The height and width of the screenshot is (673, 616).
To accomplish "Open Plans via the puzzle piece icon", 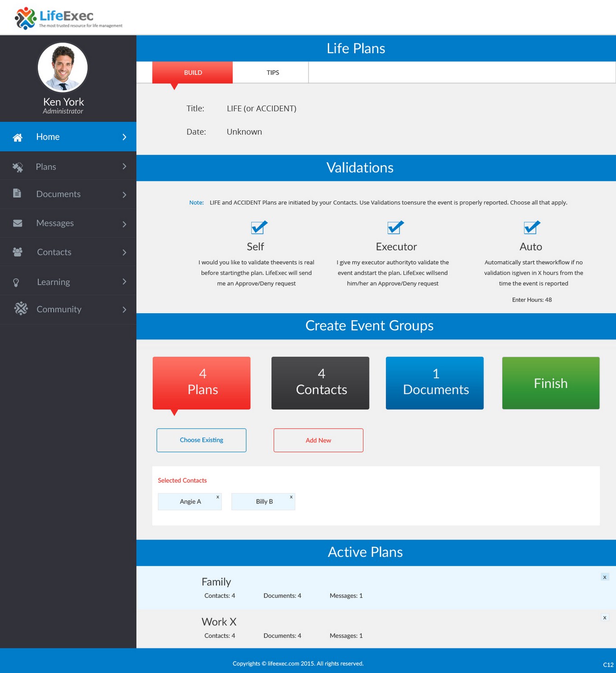I will point(18,166).
